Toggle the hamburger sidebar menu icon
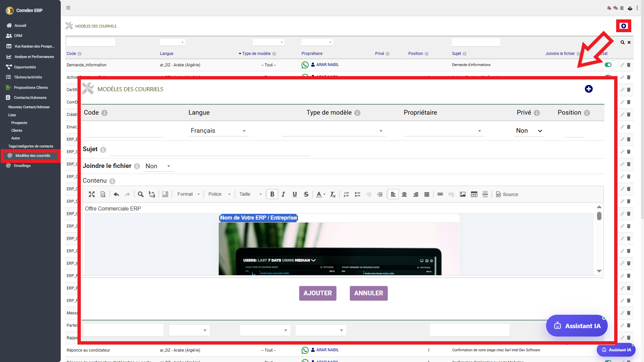 click(x=68, y=8)
